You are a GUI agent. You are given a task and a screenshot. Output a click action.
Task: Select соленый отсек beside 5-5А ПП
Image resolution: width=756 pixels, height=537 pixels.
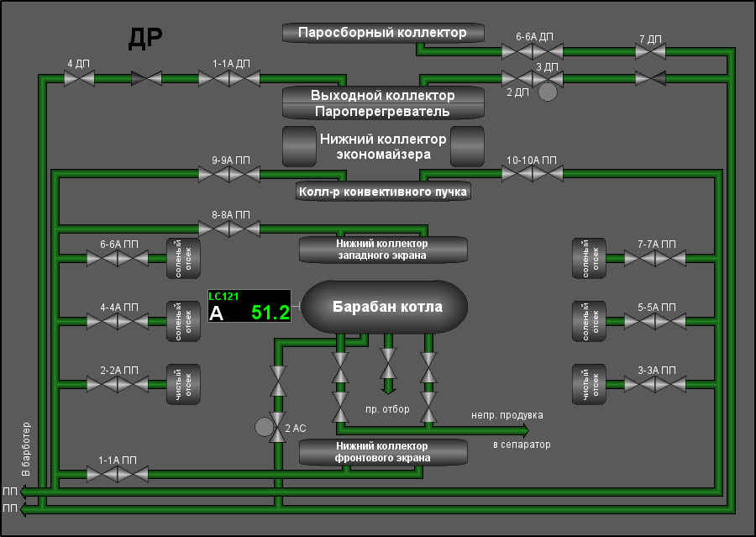coord(589,321)
